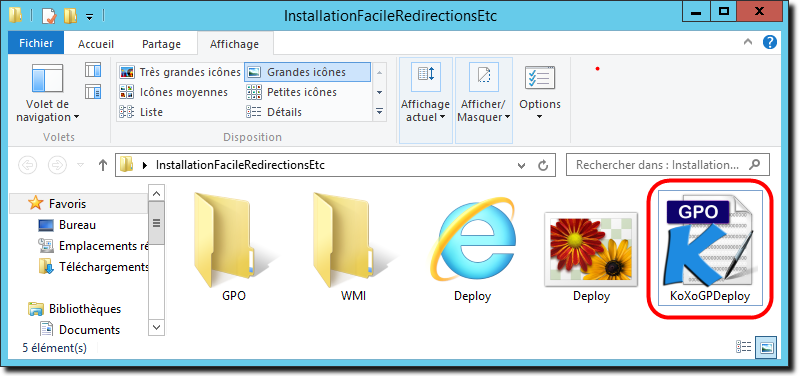Open the Options button
The image size is (799, 376).
coord(540,93)
